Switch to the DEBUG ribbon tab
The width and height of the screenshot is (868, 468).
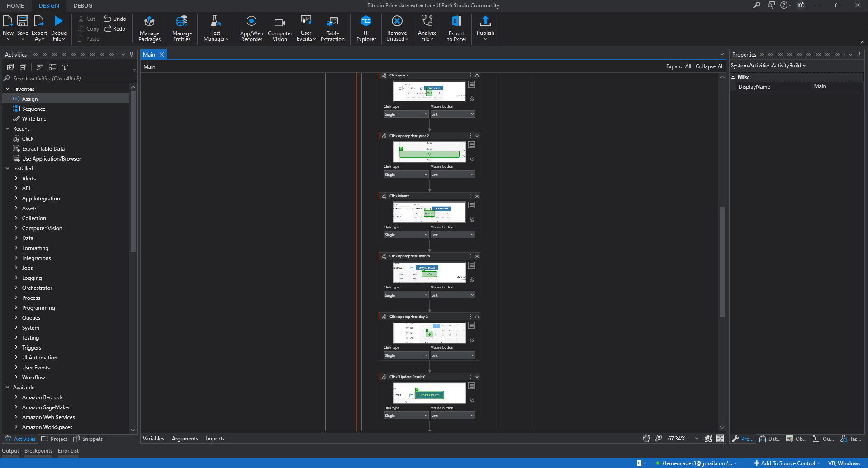click(83, 6)
